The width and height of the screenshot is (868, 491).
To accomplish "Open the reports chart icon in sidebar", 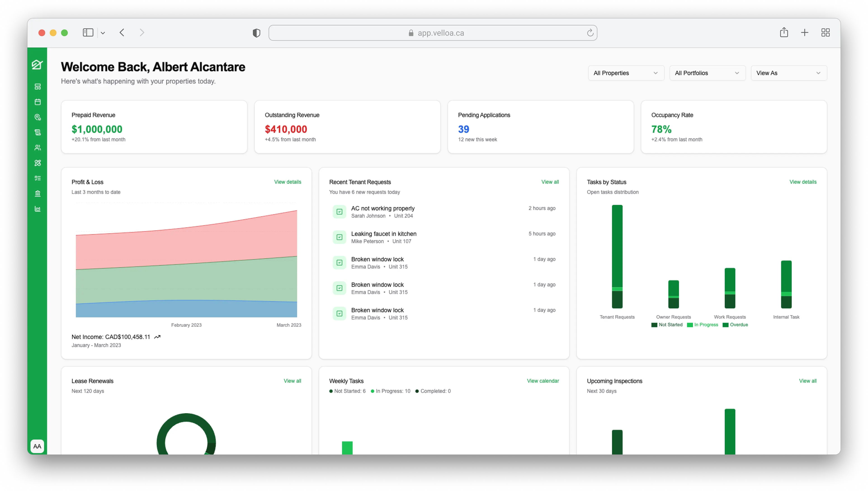I will tap(37, 209).
